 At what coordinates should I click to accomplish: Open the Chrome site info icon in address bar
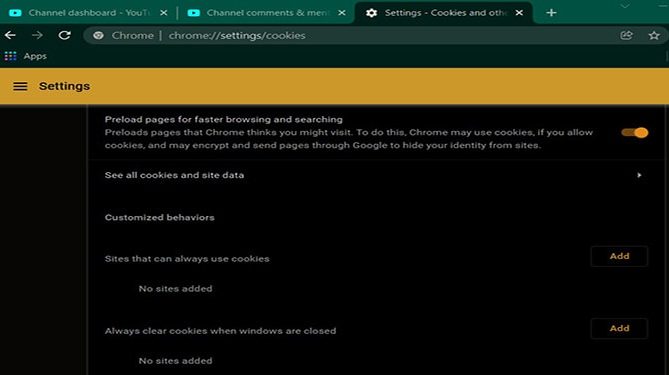click(x=98, y=35)
